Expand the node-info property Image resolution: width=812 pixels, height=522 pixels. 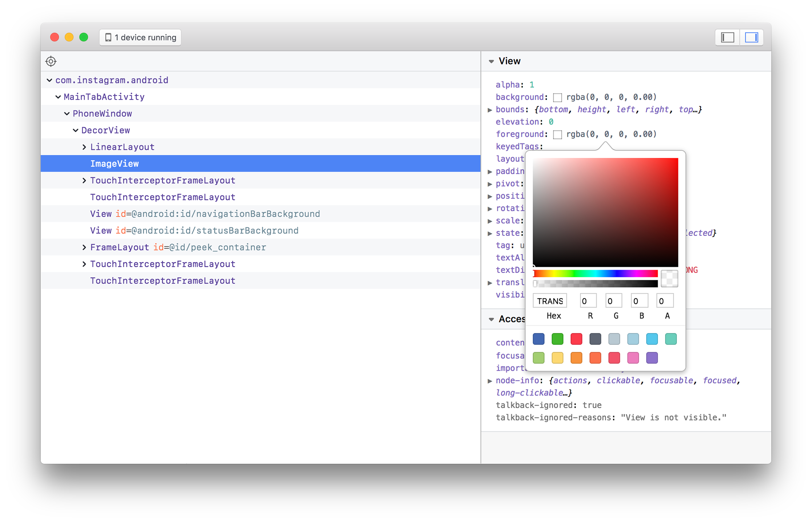[x=490, y=380]
